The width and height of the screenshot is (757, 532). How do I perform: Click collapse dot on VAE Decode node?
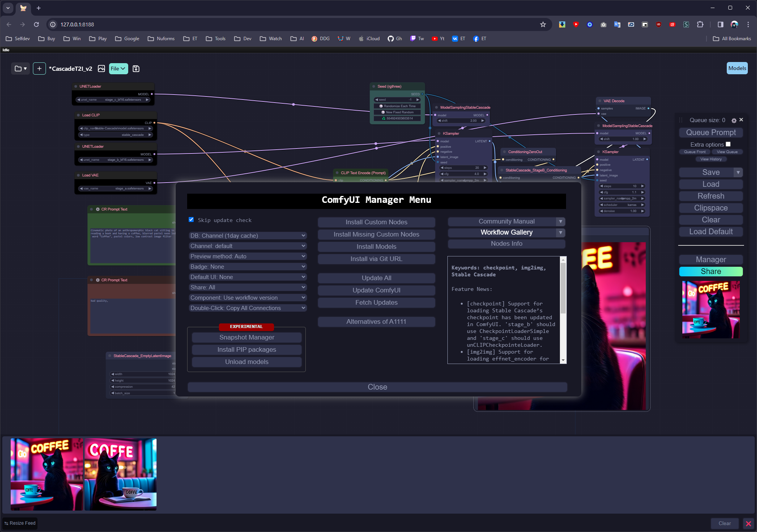600,101
